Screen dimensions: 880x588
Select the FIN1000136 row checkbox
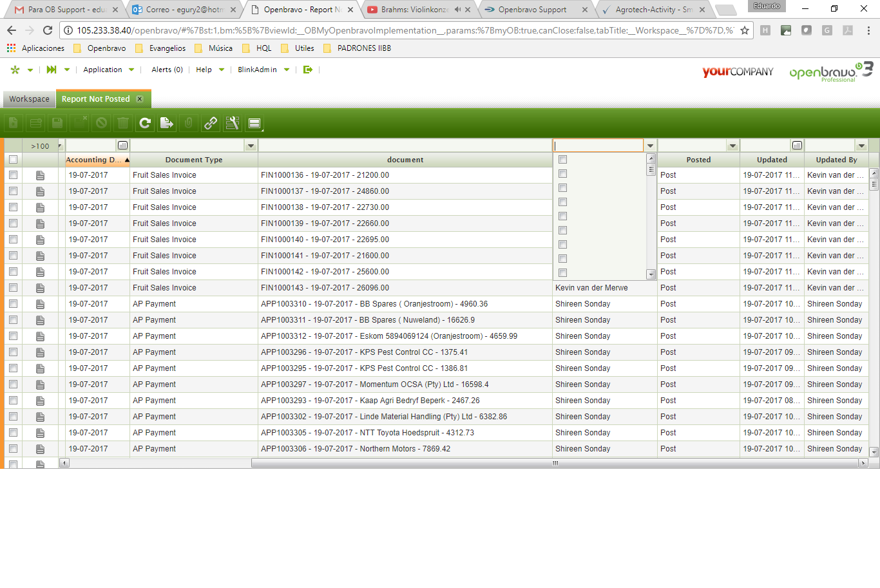(x=13, y=175)
